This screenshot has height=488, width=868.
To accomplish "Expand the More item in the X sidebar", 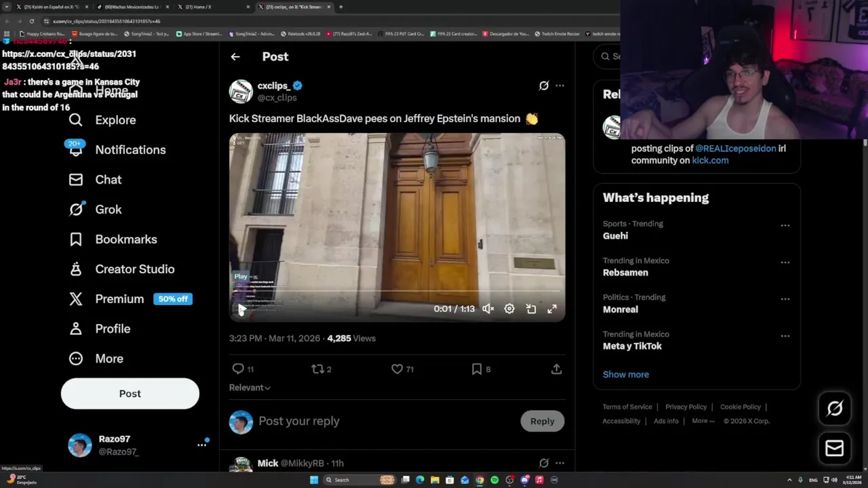I will coord(96,359).
